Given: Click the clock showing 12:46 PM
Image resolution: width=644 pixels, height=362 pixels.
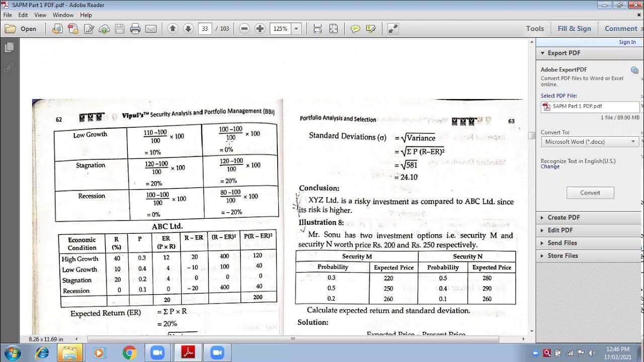Looking at the screenshot, I should [x=617, y=353].
